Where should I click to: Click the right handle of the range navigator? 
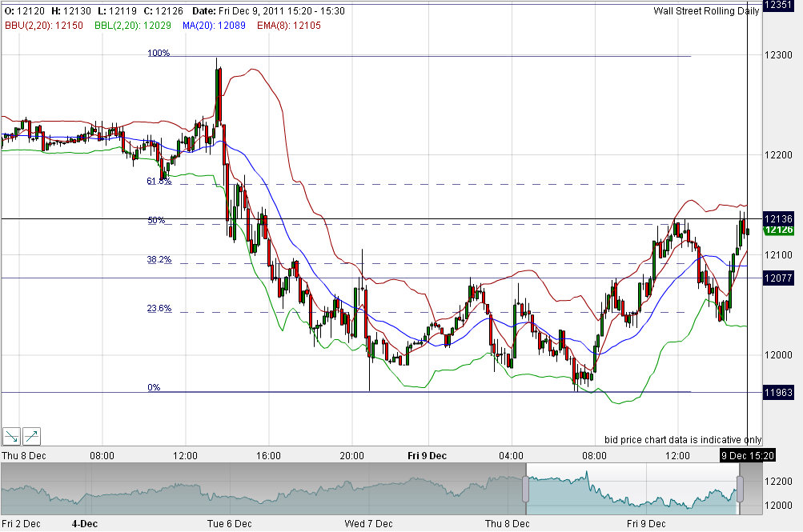pos(737,488)
